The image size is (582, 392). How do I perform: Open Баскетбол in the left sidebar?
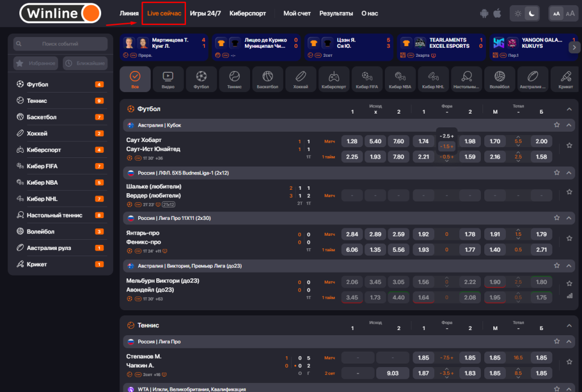[x=60, y=117]
